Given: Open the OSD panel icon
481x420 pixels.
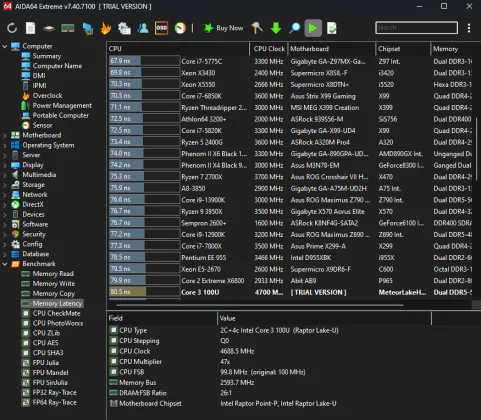Looking at the screenshot, I should coord(161,28).
